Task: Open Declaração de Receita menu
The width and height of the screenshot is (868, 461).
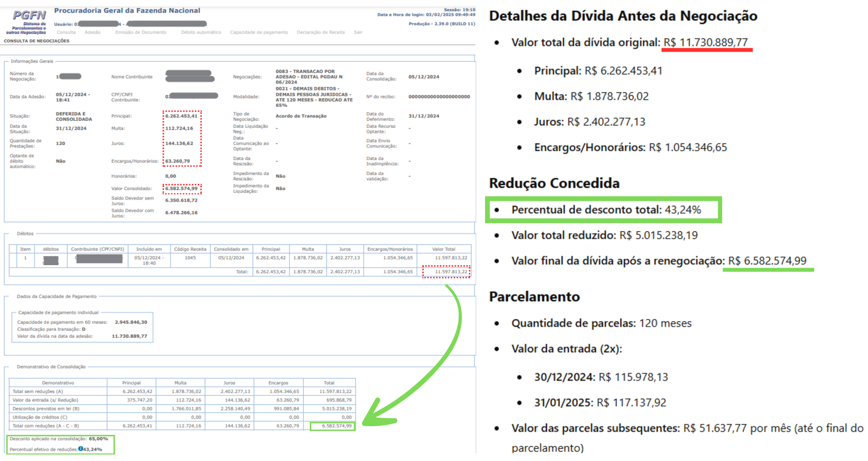Action: pos(321,33)
